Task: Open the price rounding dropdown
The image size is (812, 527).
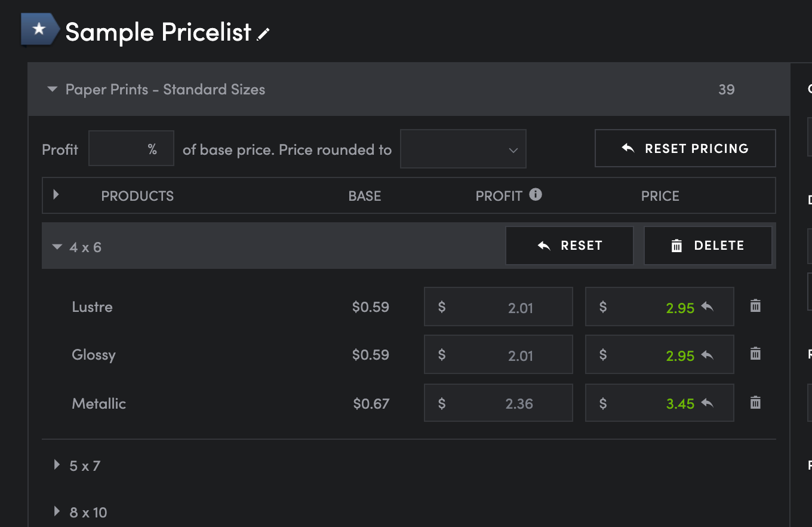Action: (x=463, y=149)
